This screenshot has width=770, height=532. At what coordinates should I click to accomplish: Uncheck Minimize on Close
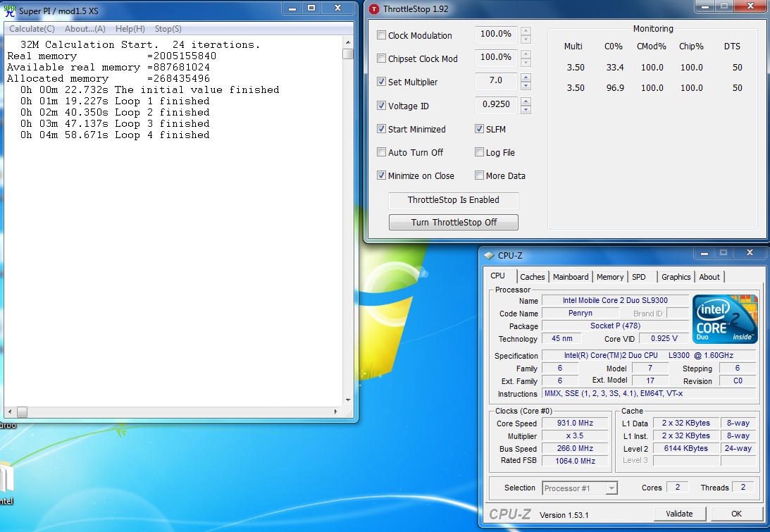tap(381, 175)
